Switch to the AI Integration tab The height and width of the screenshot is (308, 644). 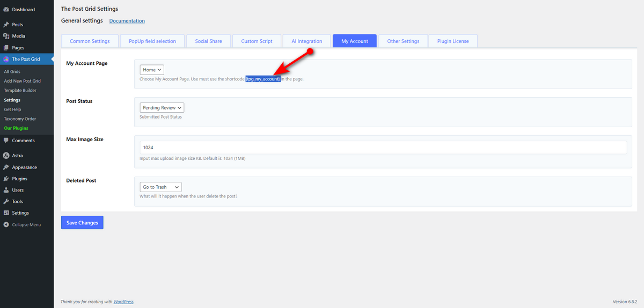coord(306,41)
